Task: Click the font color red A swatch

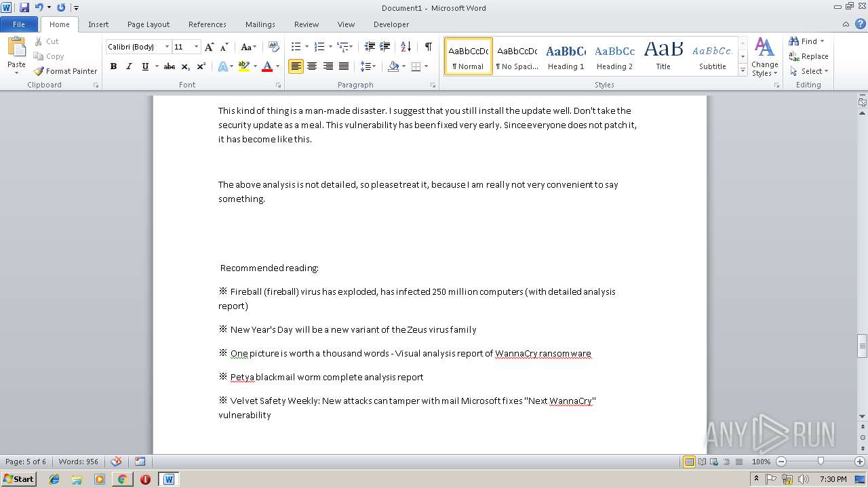Action: click(x=267, y=66)
